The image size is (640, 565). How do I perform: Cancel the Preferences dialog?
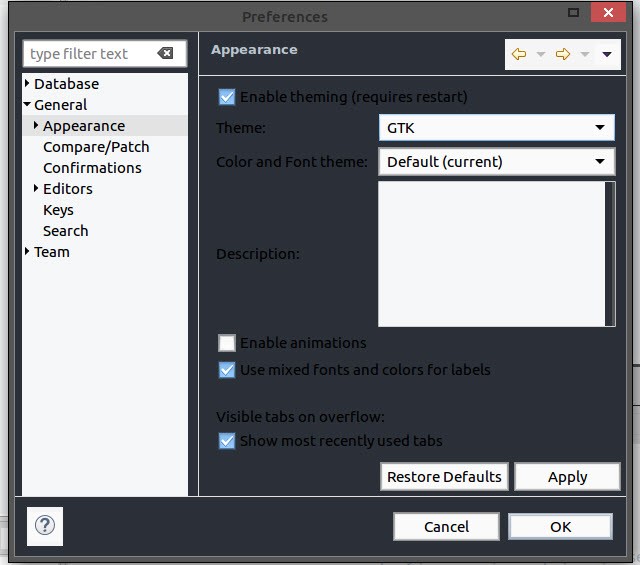[x=446, y=527]
